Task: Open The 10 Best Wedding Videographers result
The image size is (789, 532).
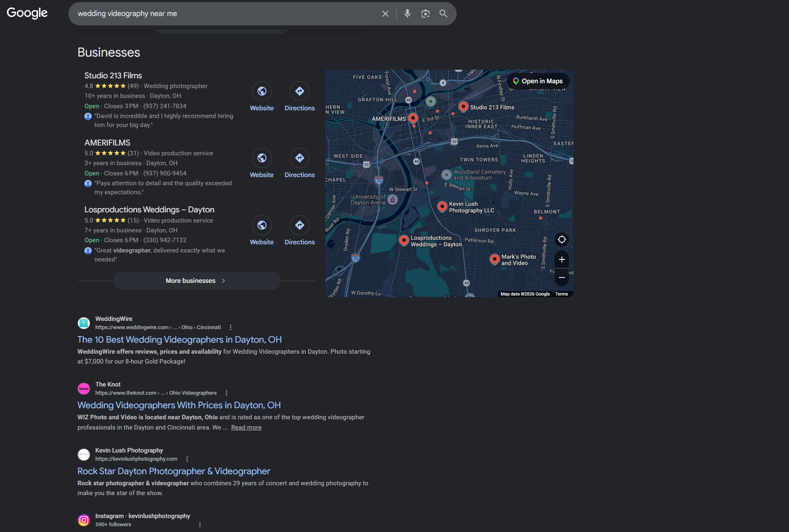Action: [180, 339]
